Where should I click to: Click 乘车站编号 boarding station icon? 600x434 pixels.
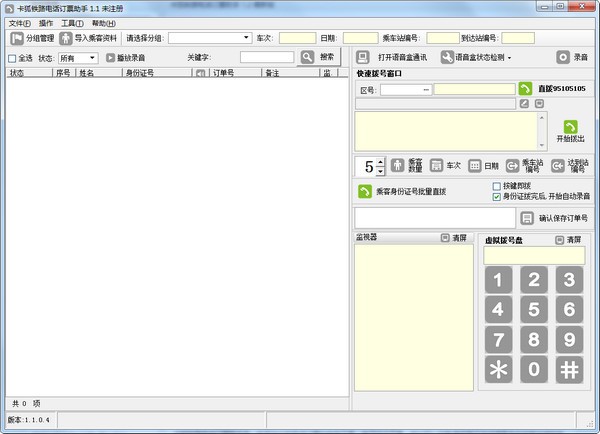[512, 166]
